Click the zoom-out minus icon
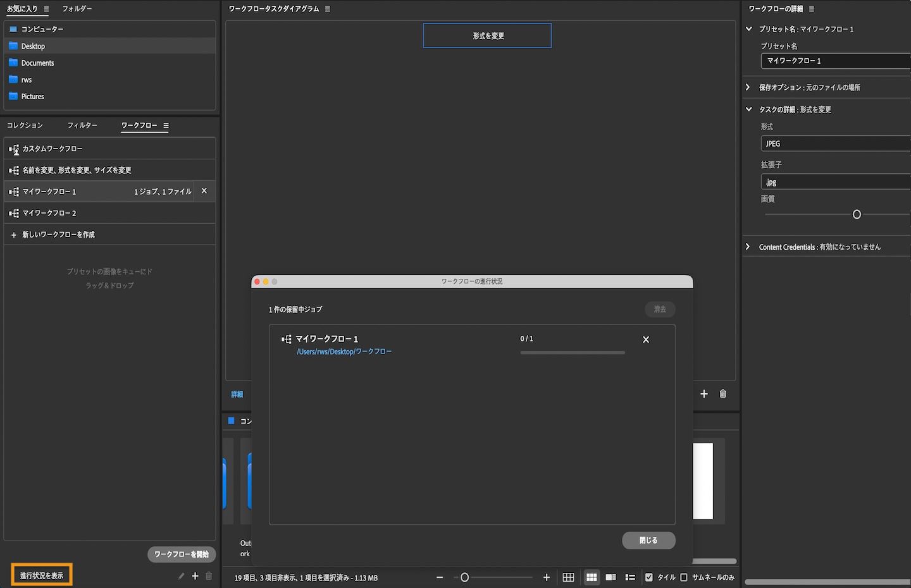The image size is (911, 588). point(440,577)
